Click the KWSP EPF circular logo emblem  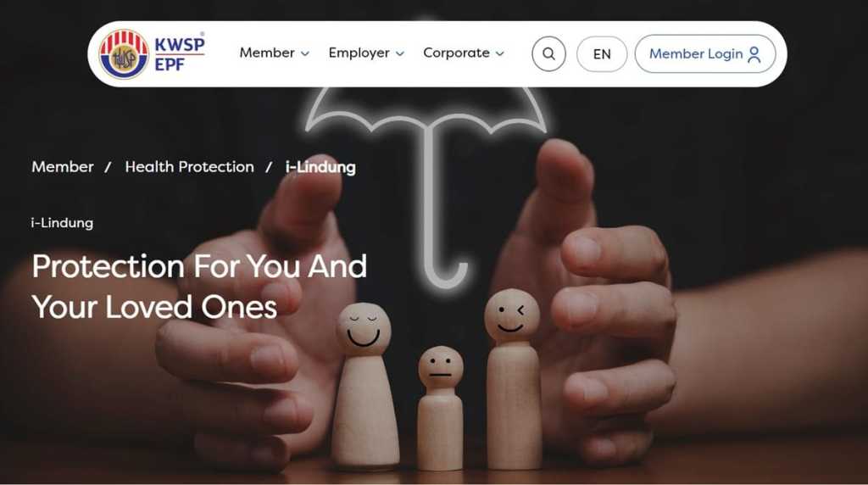point(124,54)
